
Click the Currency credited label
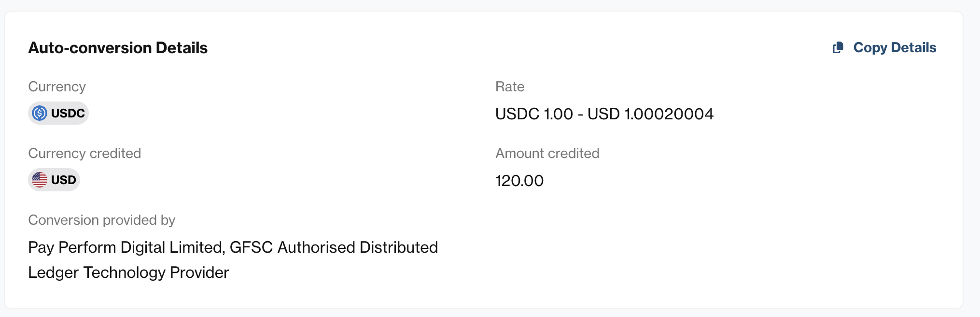(84, 153)
